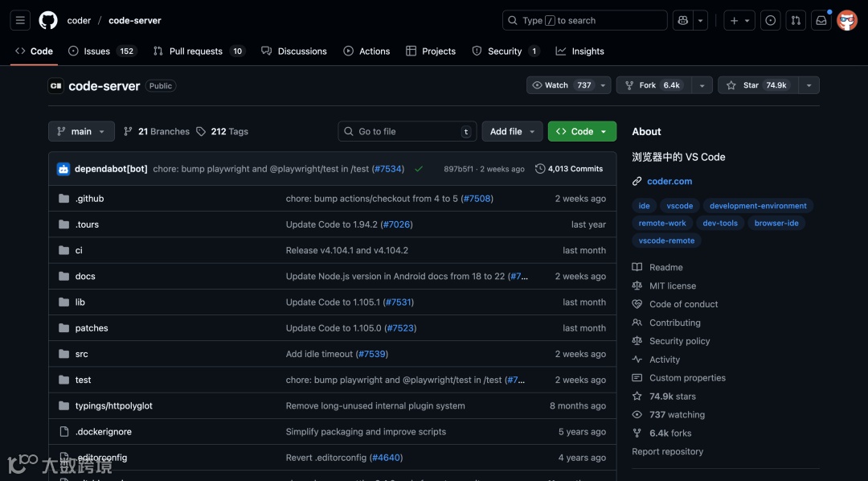
Task: Open the ci folder name
Action: tap(79, 250)
